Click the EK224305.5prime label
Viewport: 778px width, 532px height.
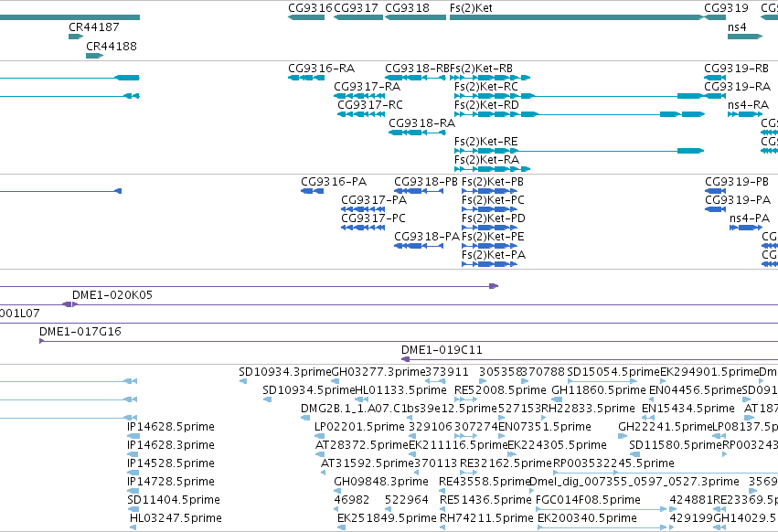(557, 444)
